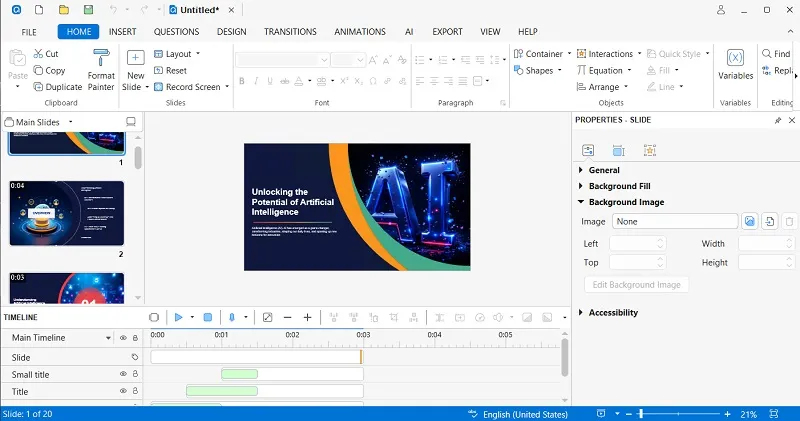Open the second Properties panel tab icon
Image resolution: width=800 pixels, height=421 pixels.
618,150
